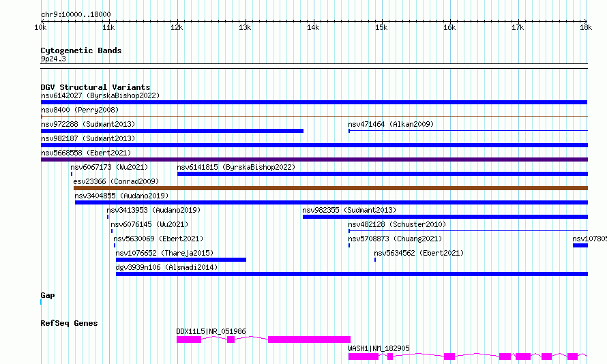Select the nsv6141815 blue variant bar

(383, 174)
